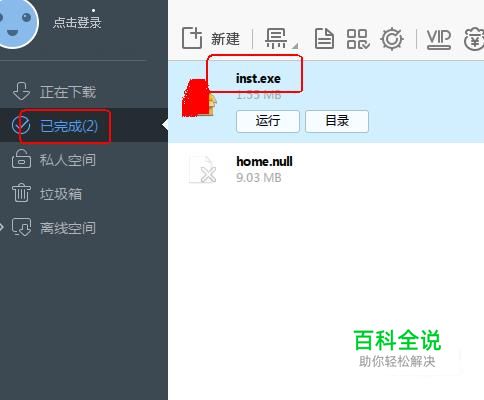The height and width of the screenshot is (400, 484).
Task: Click the 运行 run button
Action: coord(268,121)
